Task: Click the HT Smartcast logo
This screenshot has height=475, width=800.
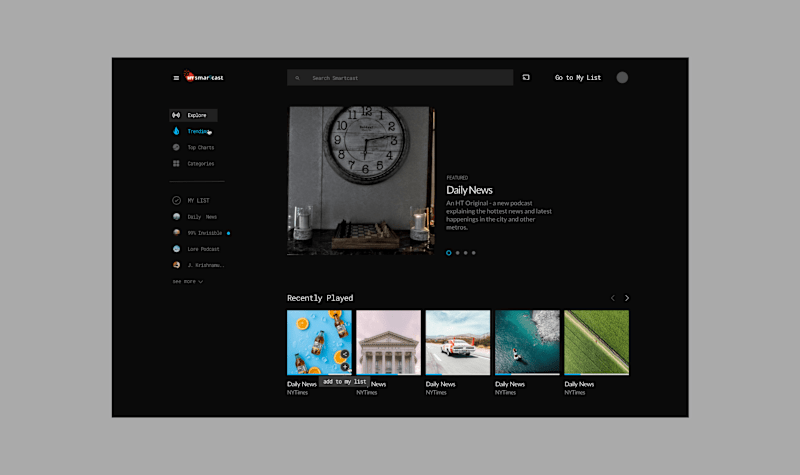Action: coord(204,77)
